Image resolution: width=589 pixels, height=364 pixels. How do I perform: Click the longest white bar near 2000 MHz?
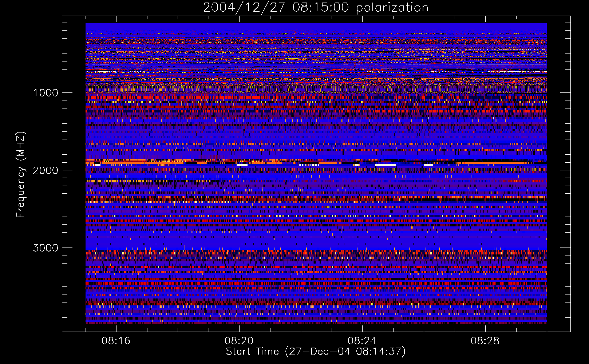tap(385, 165)
